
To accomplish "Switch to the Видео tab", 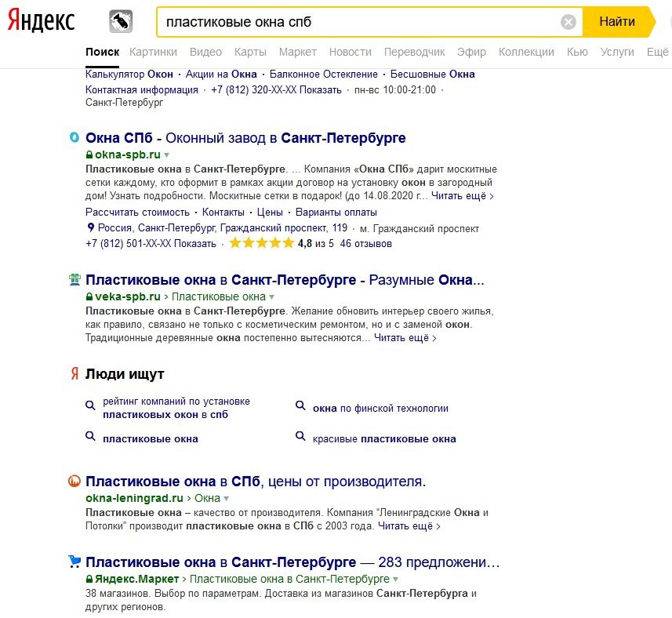I will point(205,52).
